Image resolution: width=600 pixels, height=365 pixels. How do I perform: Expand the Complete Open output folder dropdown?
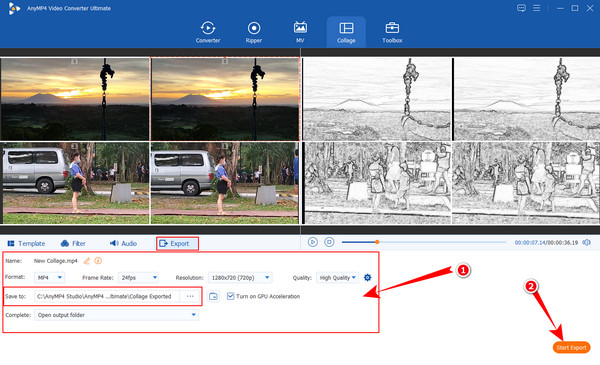coord(116,315)
